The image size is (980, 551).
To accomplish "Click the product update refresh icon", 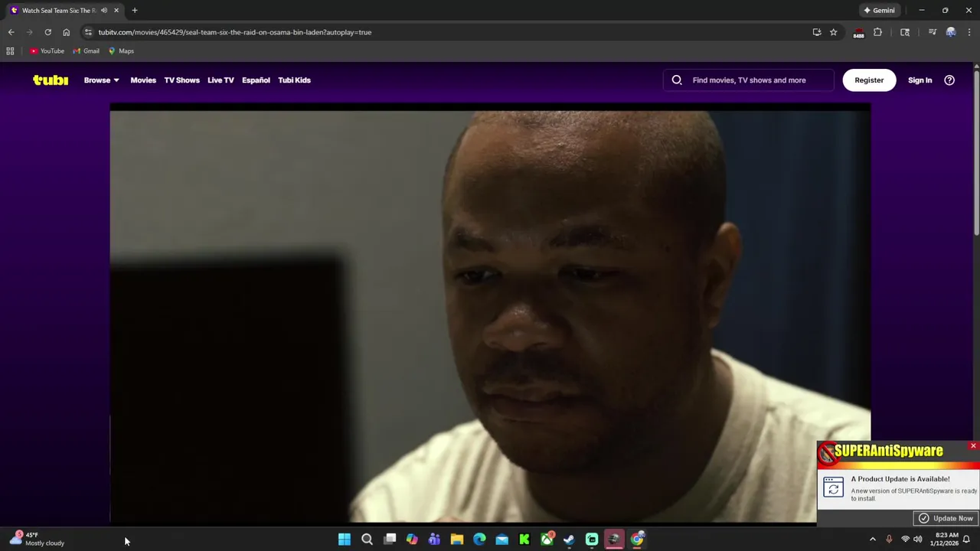I will [833, 487].
